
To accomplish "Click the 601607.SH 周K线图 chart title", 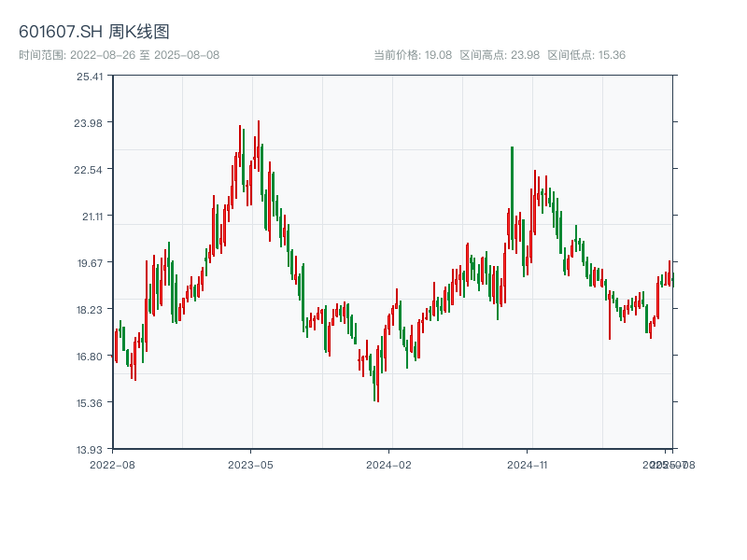I will click(x=93, y=33).
